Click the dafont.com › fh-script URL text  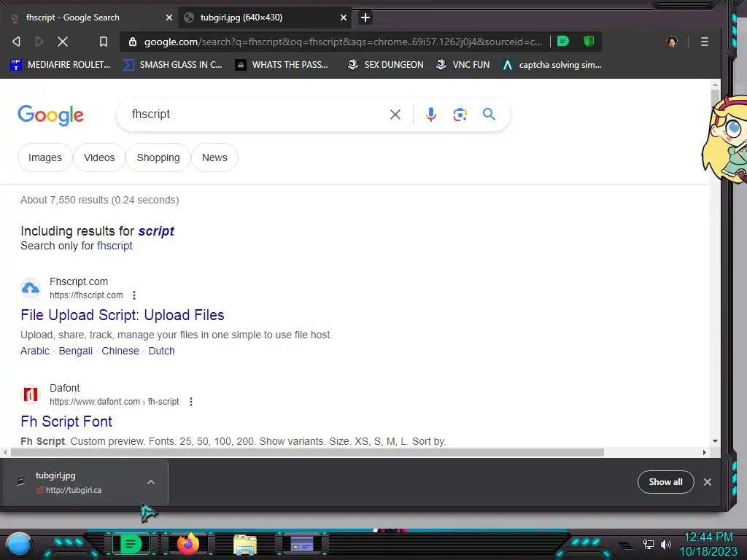tap(115, 402)
